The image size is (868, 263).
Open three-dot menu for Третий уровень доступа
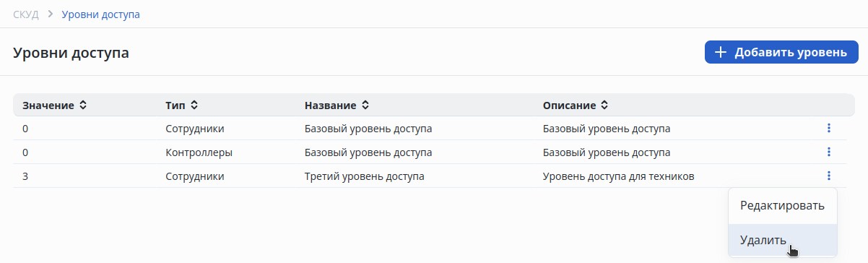[829, 176]
